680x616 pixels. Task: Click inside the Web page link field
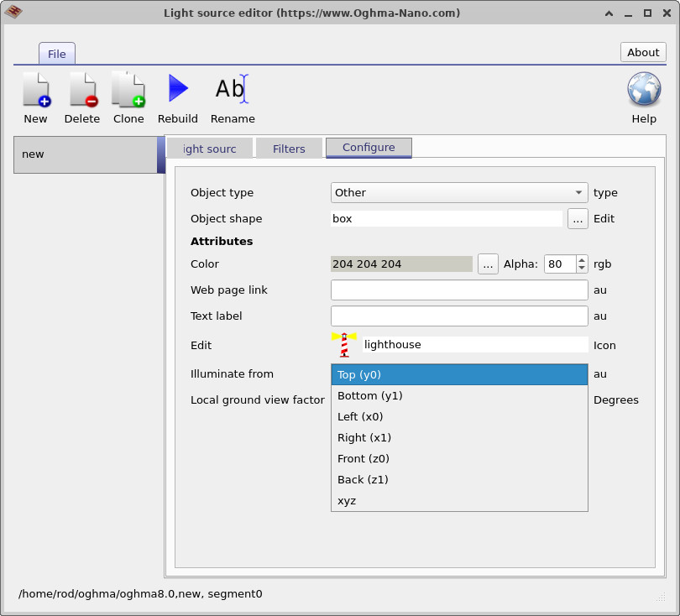459,290
